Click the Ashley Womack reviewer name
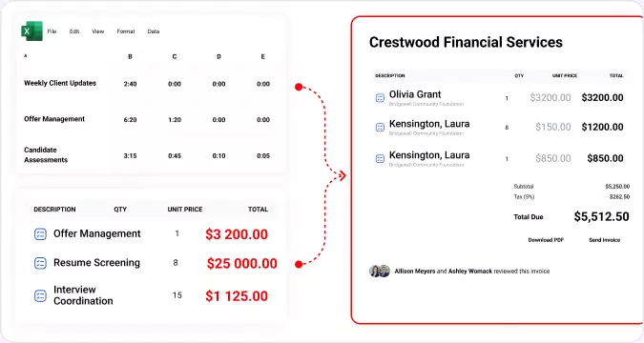The image size is (644, 343). (469, 272)
